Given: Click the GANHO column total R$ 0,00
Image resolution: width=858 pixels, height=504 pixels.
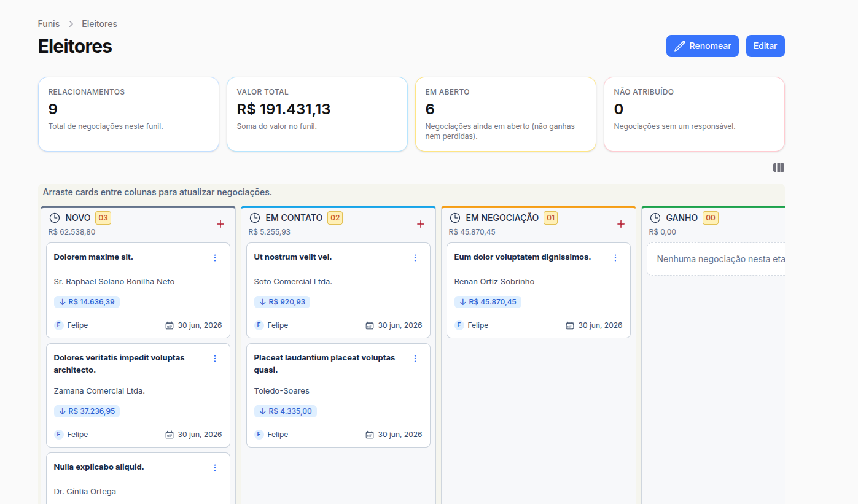Looking at the screenshot, I should pos(663,232).
